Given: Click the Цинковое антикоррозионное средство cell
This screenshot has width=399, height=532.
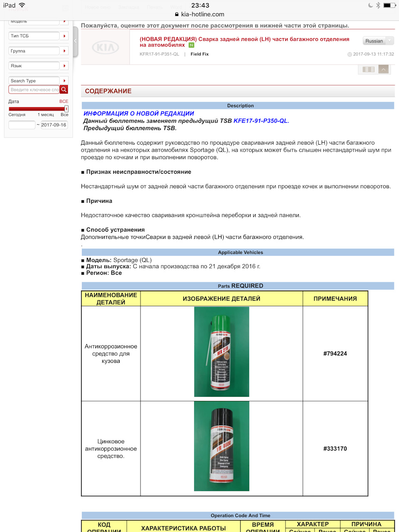Looking at the screenshot, I should click(x=111, y=449).
